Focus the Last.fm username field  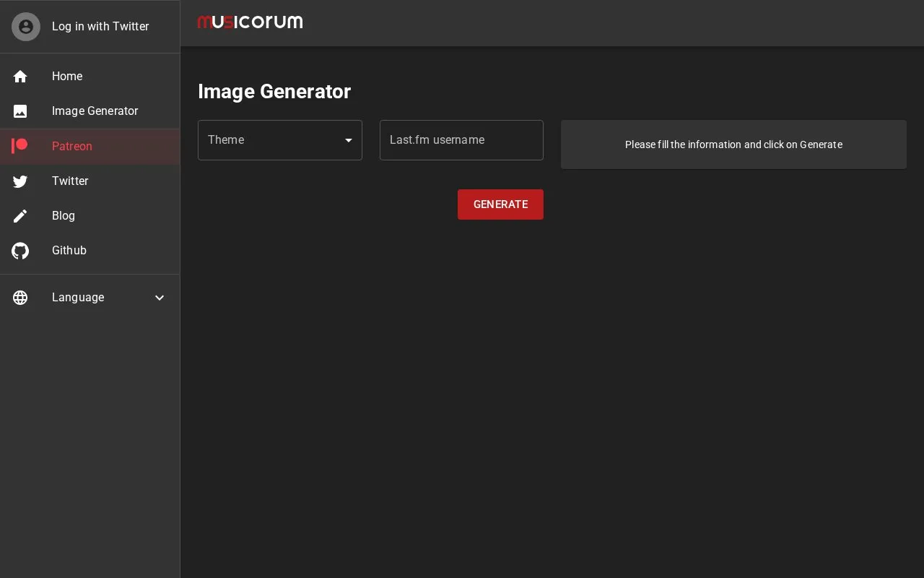461,140
